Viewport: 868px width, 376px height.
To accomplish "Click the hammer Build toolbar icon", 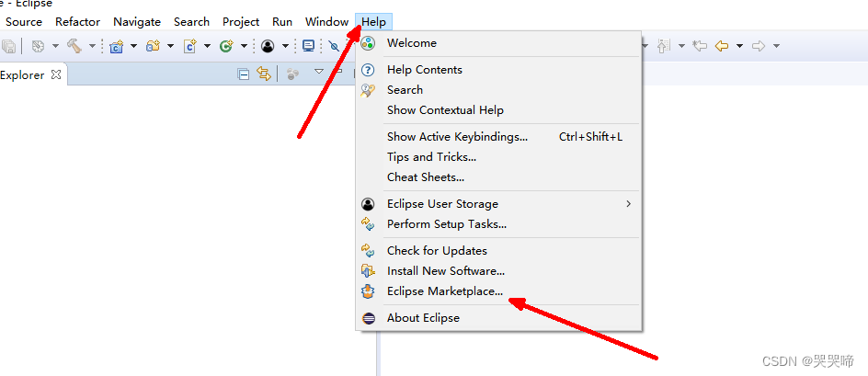I will (x=74, y=46).
